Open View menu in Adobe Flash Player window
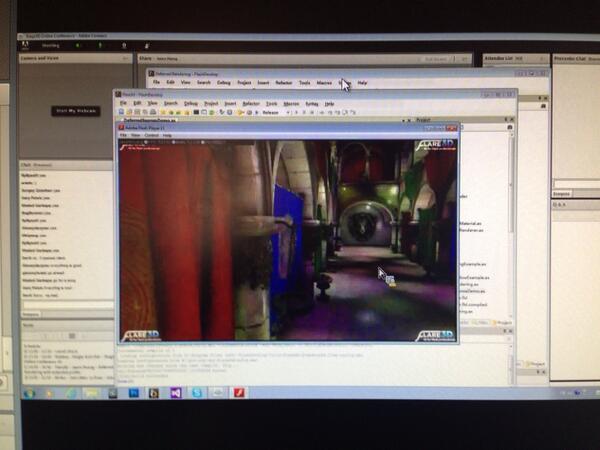600x450 pixels. click(135, 135)
